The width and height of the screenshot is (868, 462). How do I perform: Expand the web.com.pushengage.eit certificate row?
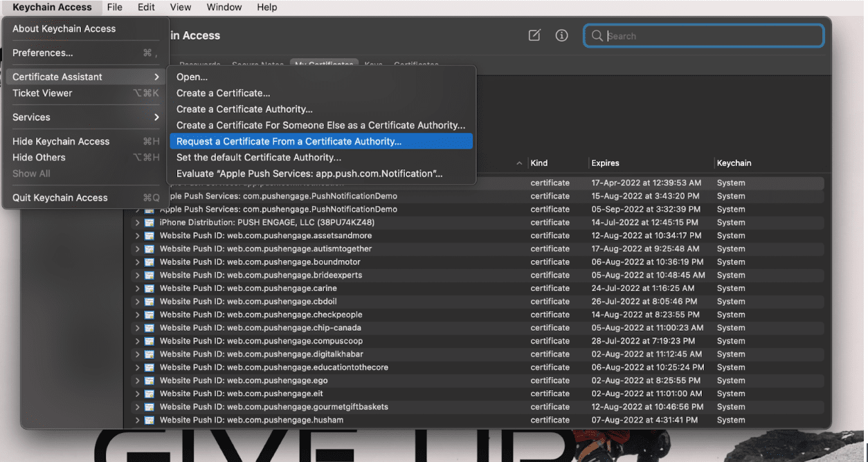pos(137,394)
